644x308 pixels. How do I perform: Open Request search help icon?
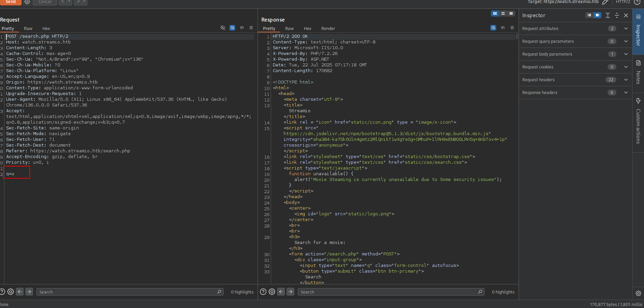(2, 292)
